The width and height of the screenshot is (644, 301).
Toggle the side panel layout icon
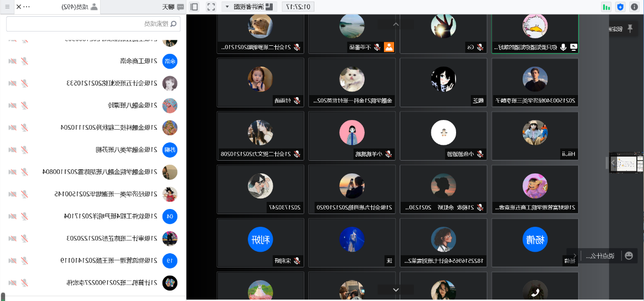click(x=194, y=7)
